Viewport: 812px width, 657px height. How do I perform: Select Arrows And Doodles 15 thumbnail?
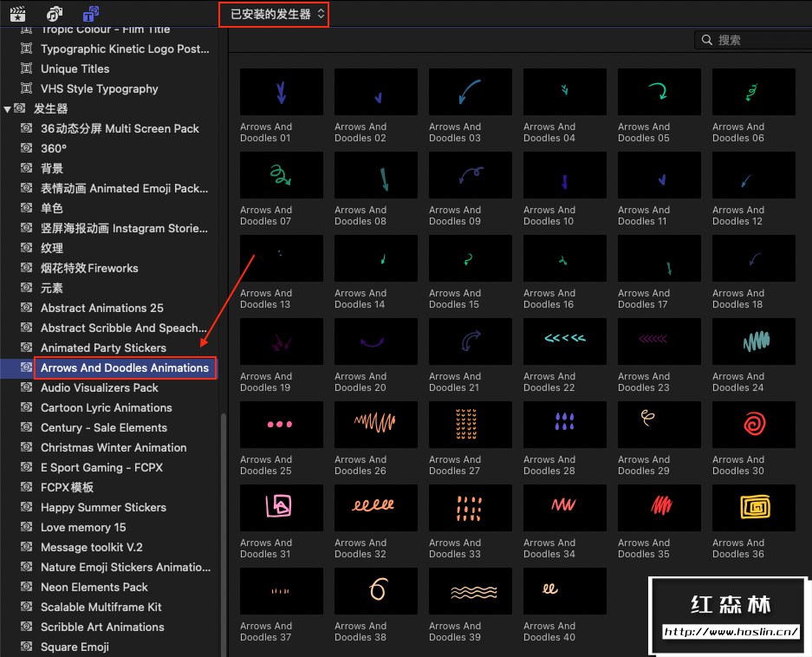pos(471,258)
